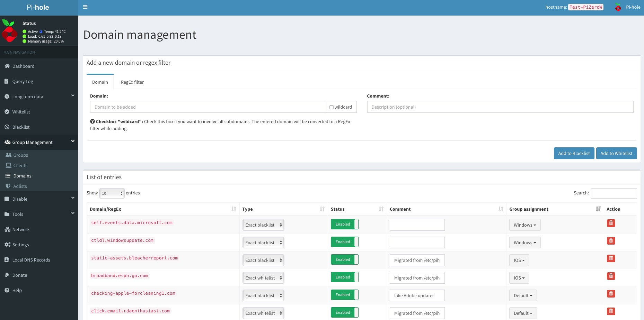644x320 pixels.
Task: Check the wildcard checkbox
Action: (332, 107)
